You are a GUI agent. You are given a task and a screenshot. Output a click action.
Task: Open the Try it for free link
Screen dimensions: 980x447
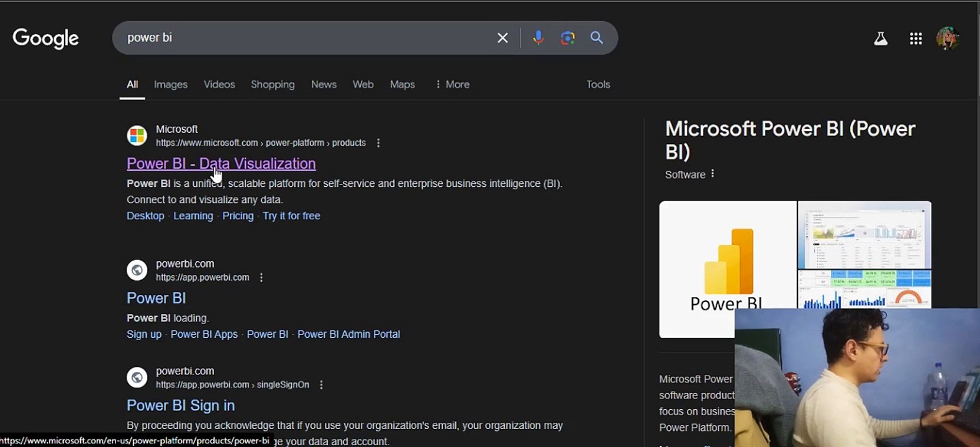point(291,216)
